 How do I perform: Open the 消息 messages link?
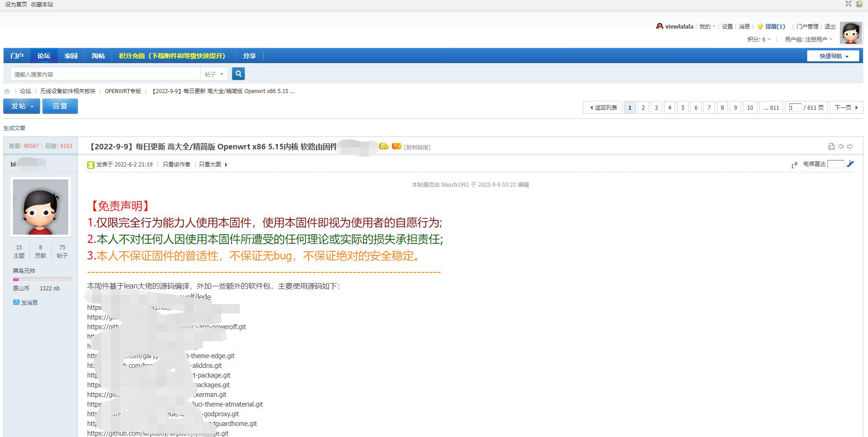point(744,27)
